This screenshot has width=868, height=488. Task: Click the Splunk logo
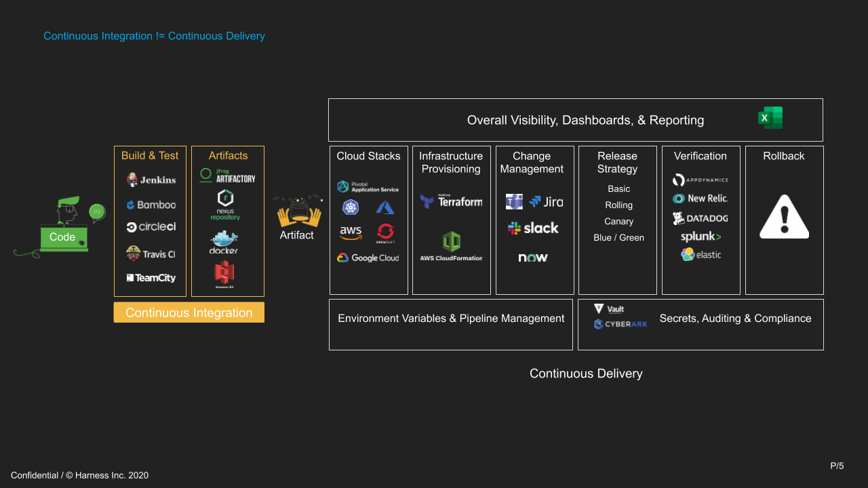[x=701, y=237]
